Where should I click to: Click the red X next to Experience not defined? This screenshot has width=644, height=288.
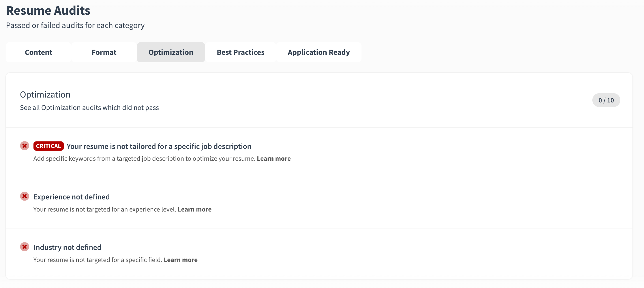(25, 197)
